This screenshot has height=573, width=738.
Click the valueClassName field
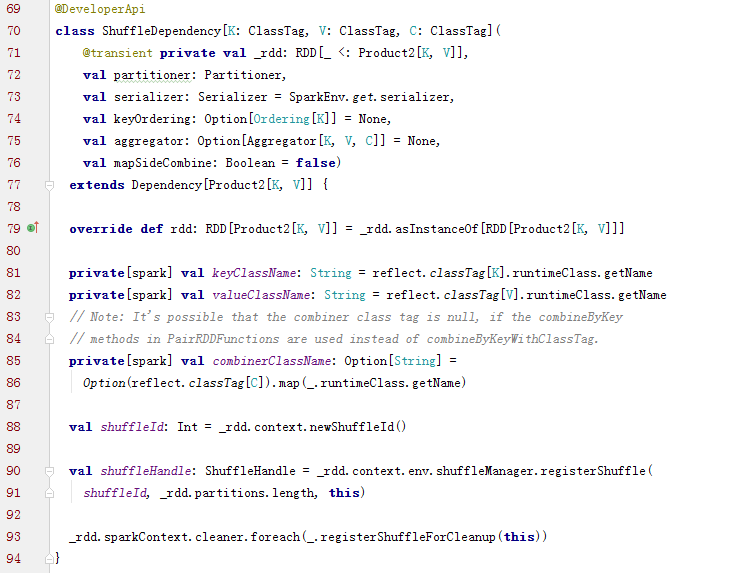click(261, 295)
